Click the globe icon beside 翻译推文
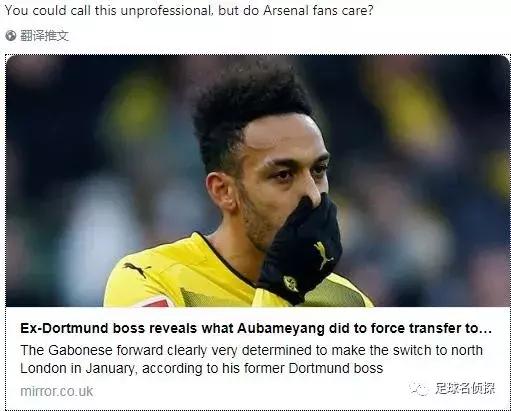The image size is (511, 411). tap(11, 35)
